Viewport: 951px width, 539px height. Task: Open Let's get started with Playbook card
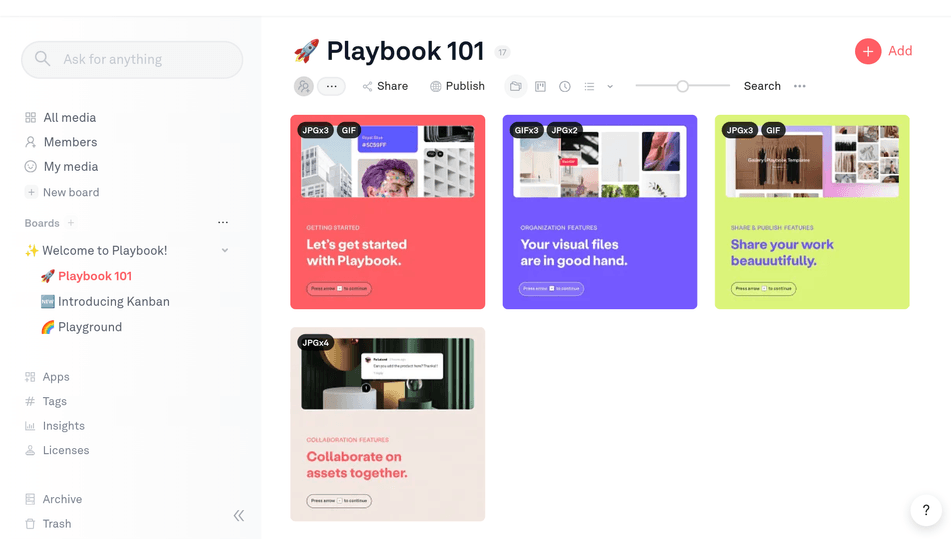[388, 212]
